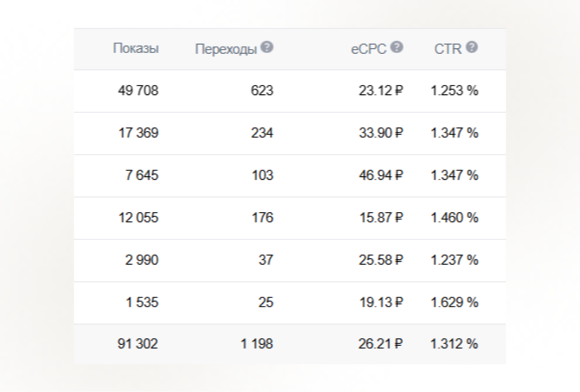Select the 25.58 ₽ eCPC cell
The image size is (580, 392).
pos(381,260)
